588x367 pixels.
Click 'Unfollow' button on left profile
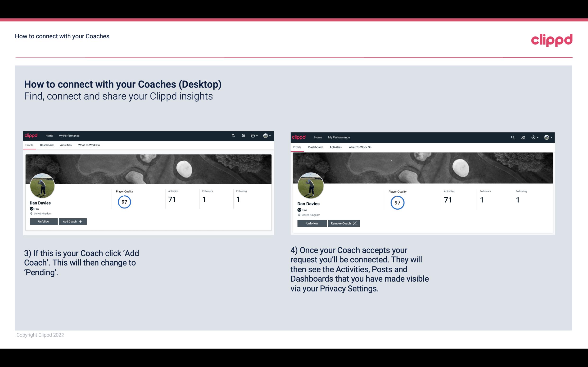pos(43,221)
